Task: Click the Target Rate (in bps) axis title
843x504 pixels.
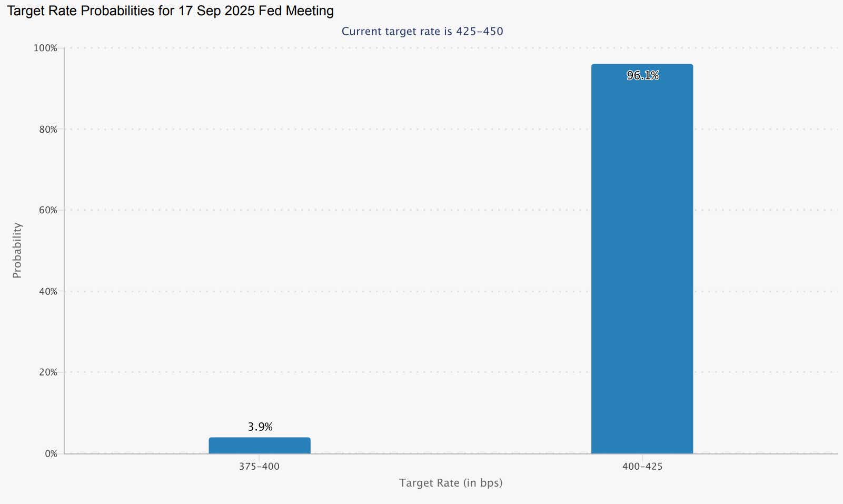Action: pos(451,482)
